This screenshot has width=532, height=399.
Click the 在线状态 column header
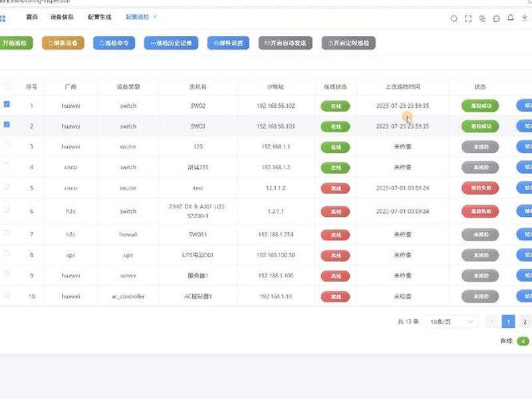tap(335, 87)
